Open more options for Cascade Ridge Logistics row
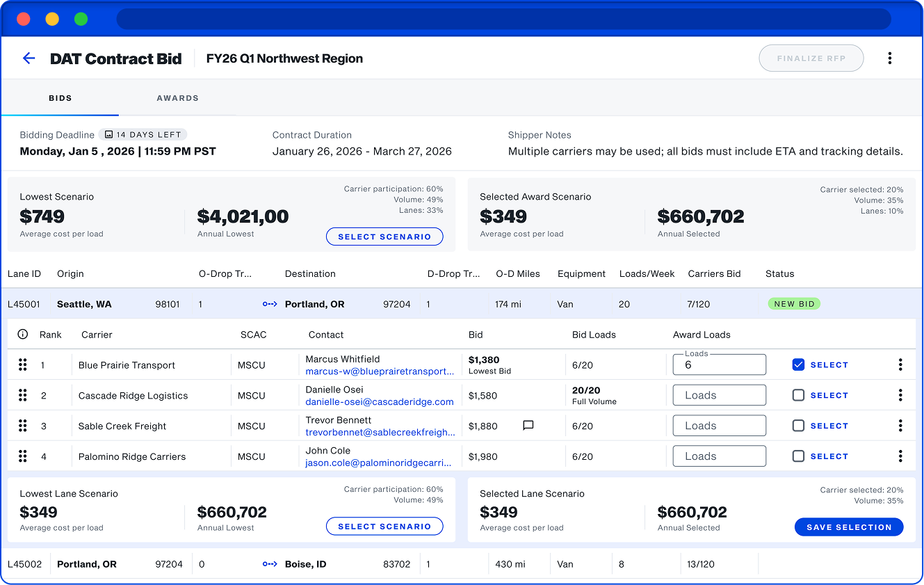The height and width of the screenshot is (585, 924). point(900,395)
